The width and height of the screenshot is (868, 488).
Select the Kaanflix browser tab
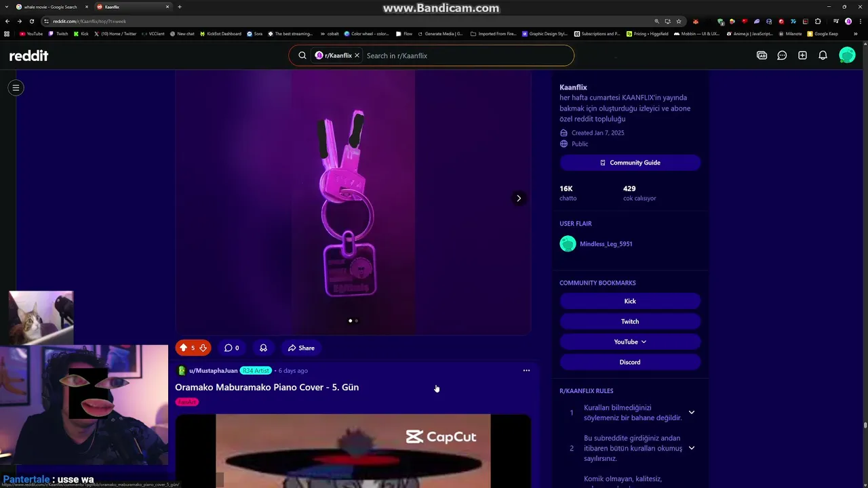(132, 7)
